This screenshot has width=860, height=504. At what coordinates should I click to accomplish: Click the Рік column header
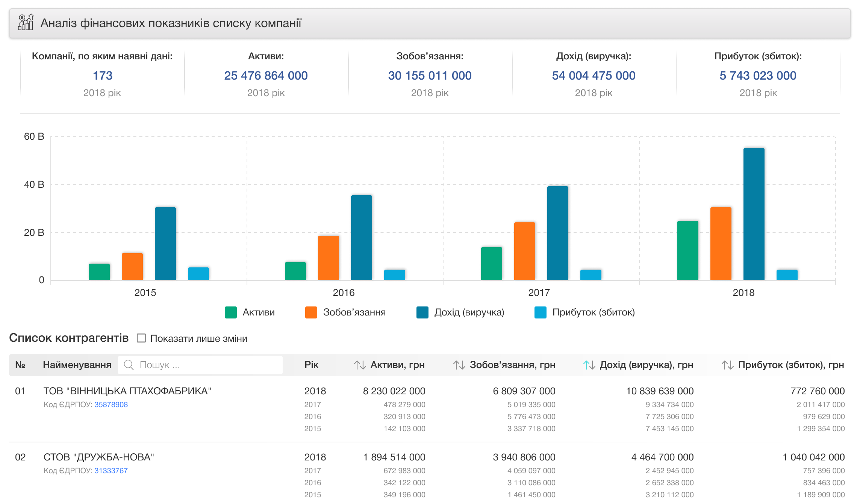pyautogui.click(x=311, y=365)
